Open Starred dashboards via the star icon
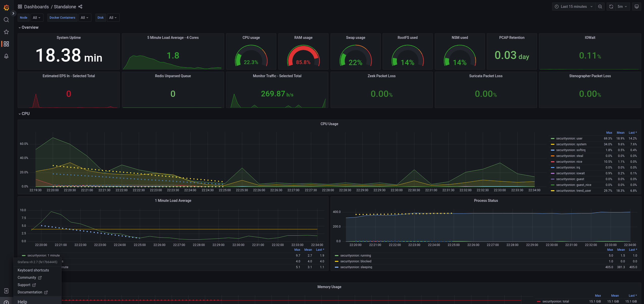Screen dimensions: 644x304 pos(6,32)
